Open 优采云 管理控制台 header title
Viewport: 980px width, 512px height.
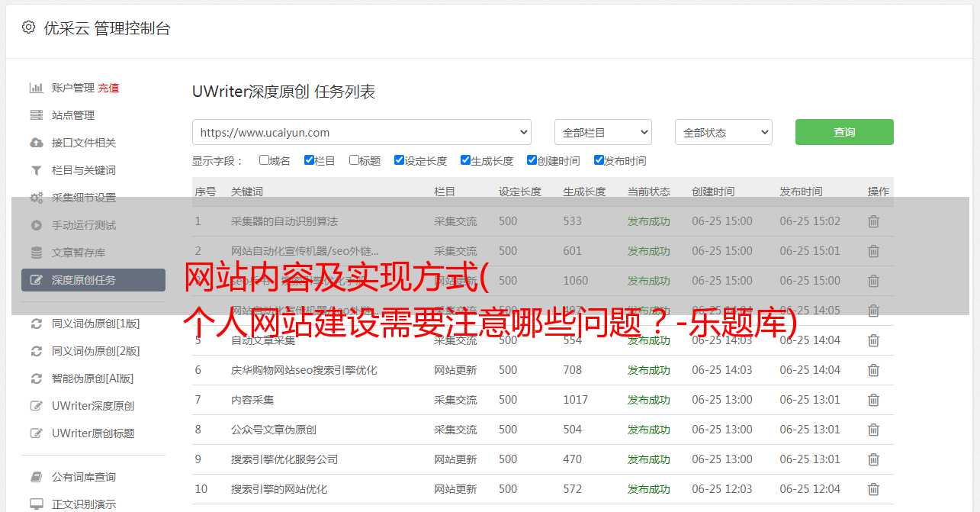107,28
